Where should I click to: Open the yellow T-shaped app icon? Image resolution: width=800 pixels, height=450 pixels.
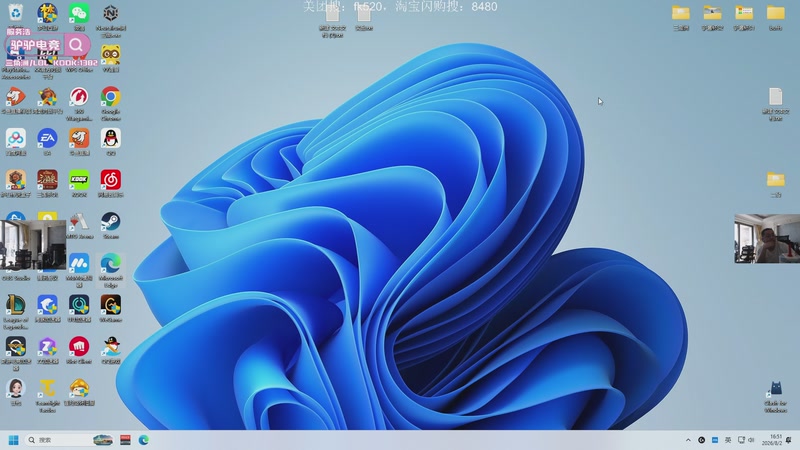coord(47,388)
